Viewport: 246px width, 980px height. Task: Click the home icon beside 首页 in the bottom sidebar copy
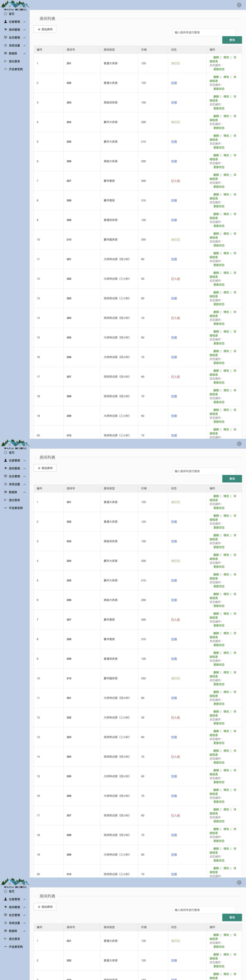[x=5, y=891]
